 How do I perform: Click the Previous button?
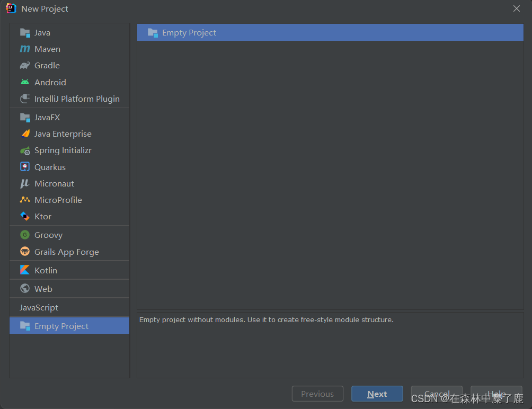317,394
